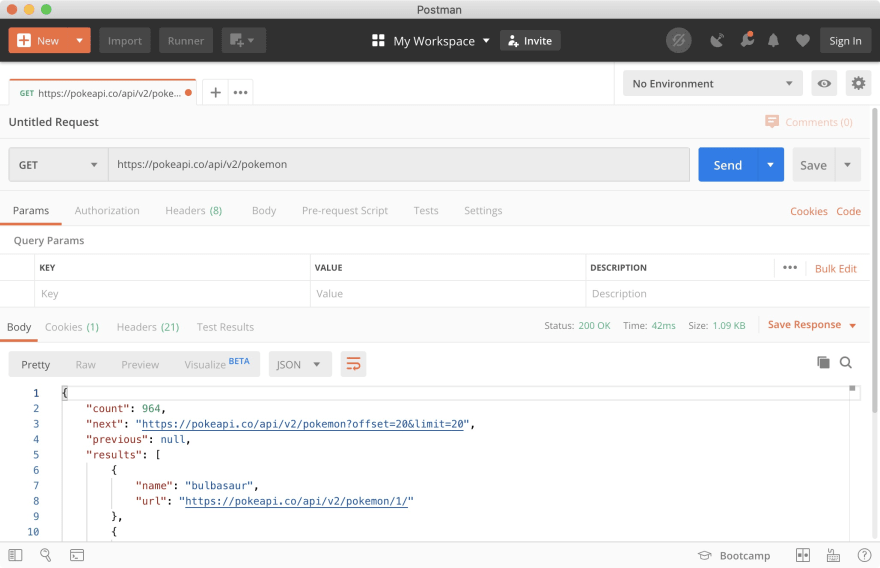
Task: Select the Raw view mode
Action: tap(85, 365)
